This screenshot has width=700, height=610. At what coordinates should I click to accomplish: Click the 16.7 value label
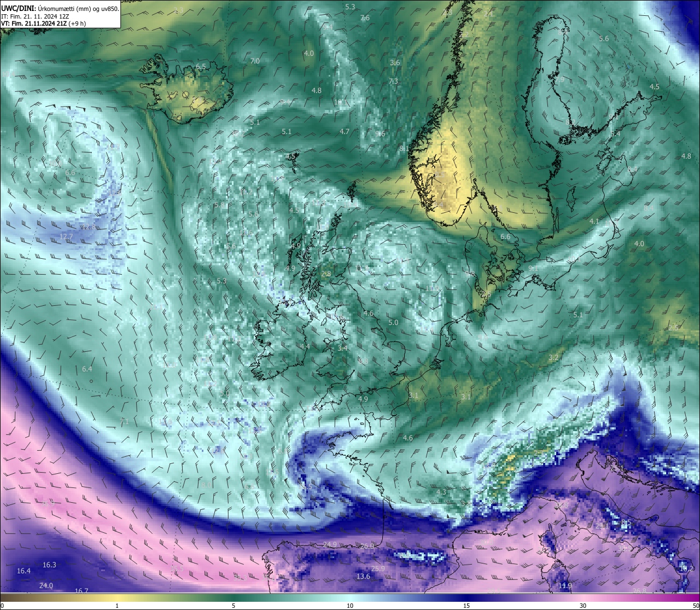(81, 591)
